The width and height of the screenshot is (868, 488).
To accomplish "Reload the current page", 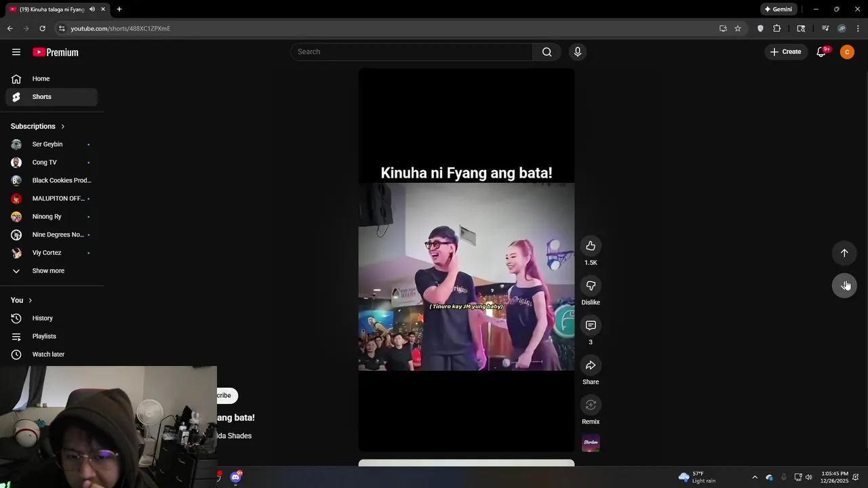I will coord(42,28).
